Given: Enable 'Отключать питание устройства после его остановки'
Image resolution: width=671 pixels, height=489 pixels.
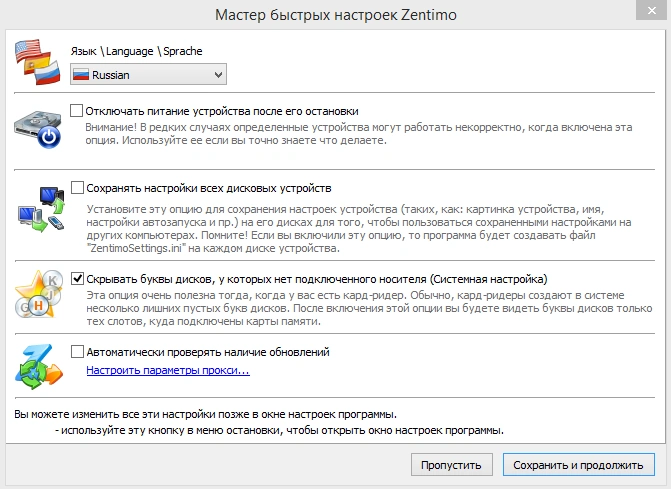Looking at the screenshot, I should point(76,110).
